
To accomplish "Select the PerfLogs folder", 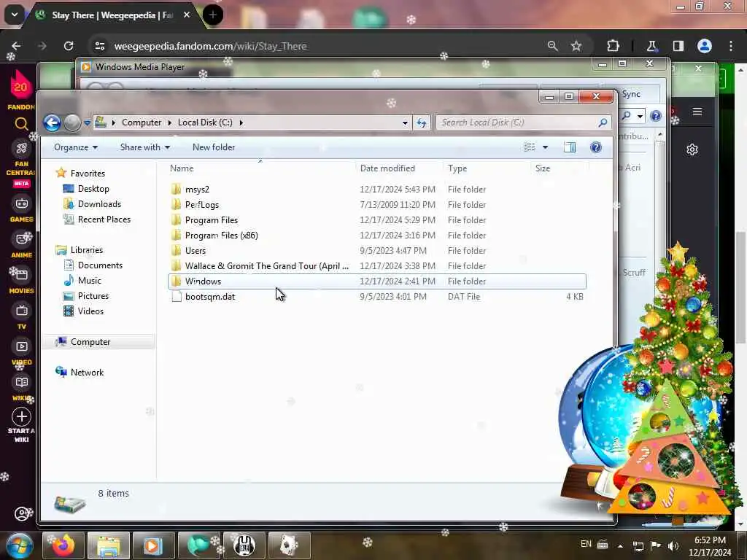I will [x=202, y=205].
